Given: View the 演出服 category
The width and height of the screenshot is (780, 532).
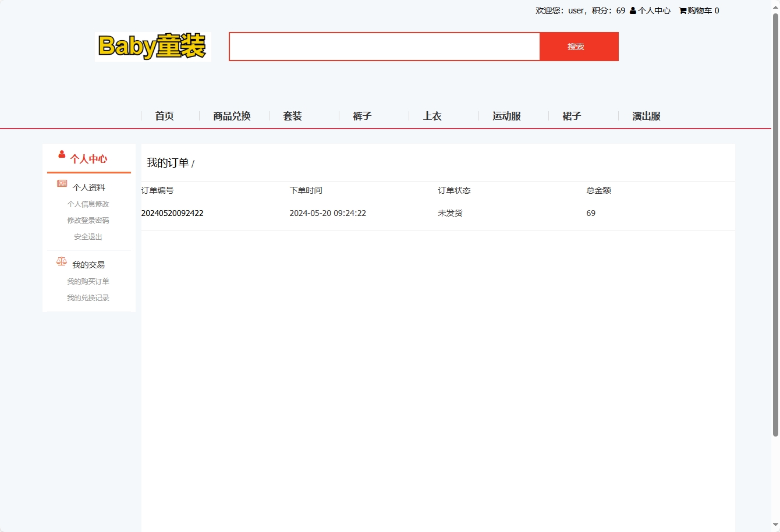Looking at the screenshot, I should [x=645, y=116].
